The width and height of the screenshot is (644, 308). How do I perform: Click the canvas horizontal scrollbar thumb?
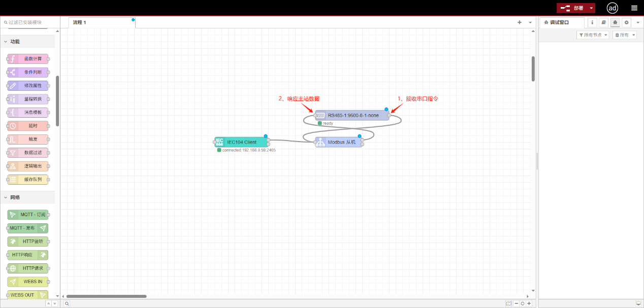tap(107, 296)
